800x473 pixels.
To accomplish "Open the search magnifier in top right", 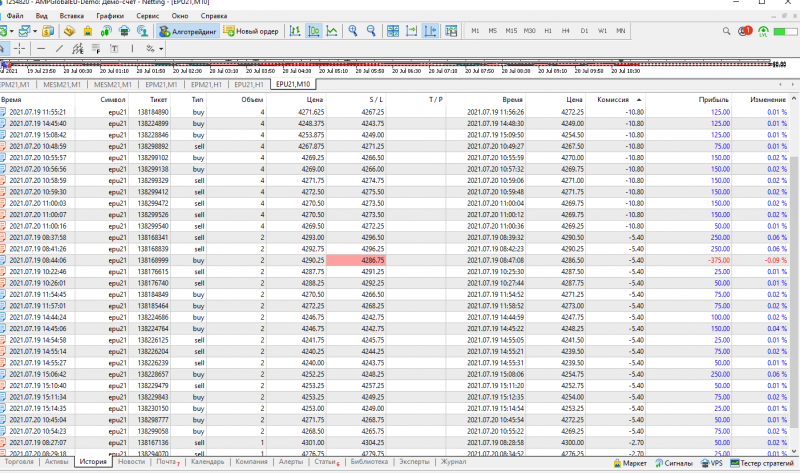I will (x=726, y=31).
